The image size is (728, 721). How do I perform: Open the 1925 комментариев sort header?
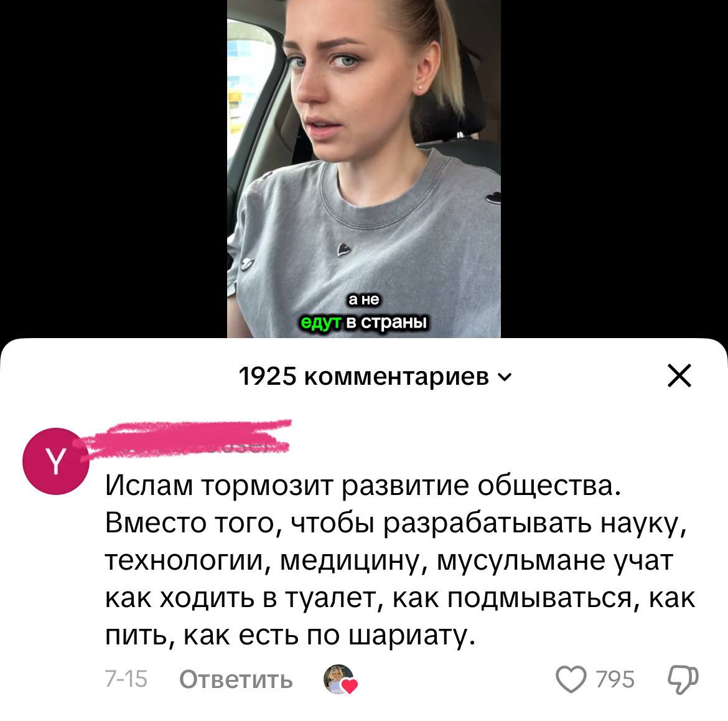point(375,376)
